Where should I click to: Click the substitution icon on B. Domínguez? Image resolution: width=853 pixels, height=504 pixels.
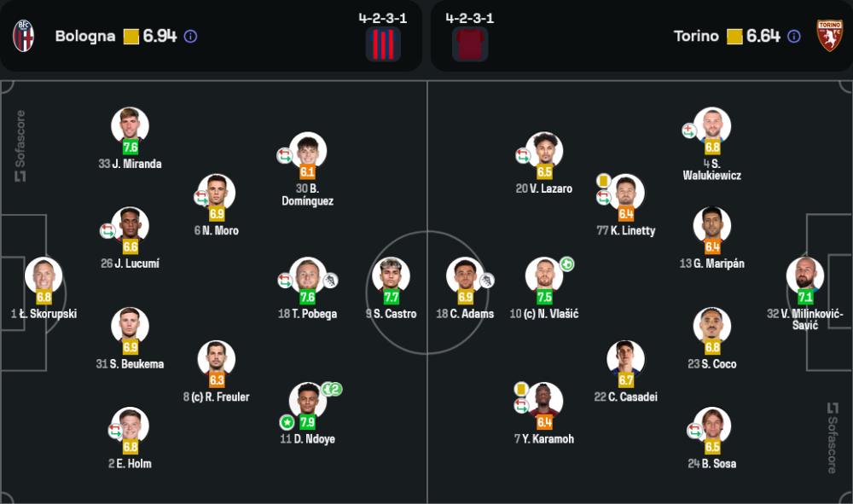[x=284, y=155]
